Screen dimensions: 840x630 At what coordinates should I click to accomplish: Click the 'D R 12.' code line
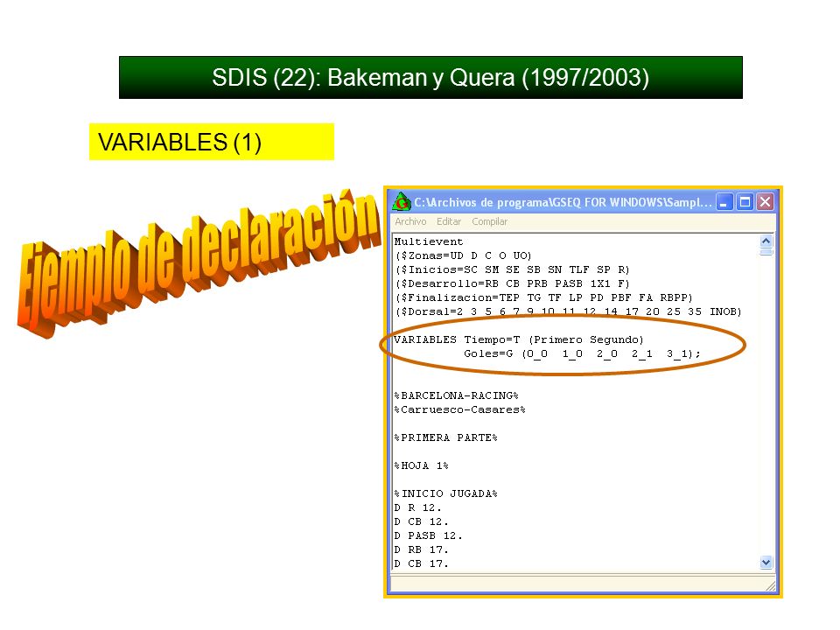(418, 507)
